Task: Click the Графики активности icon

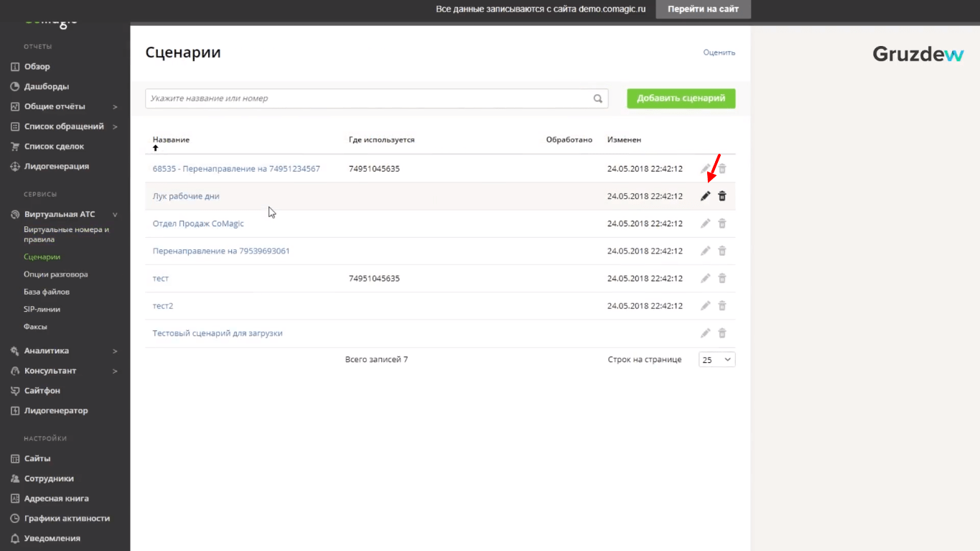Action: [x=15, y=519]
